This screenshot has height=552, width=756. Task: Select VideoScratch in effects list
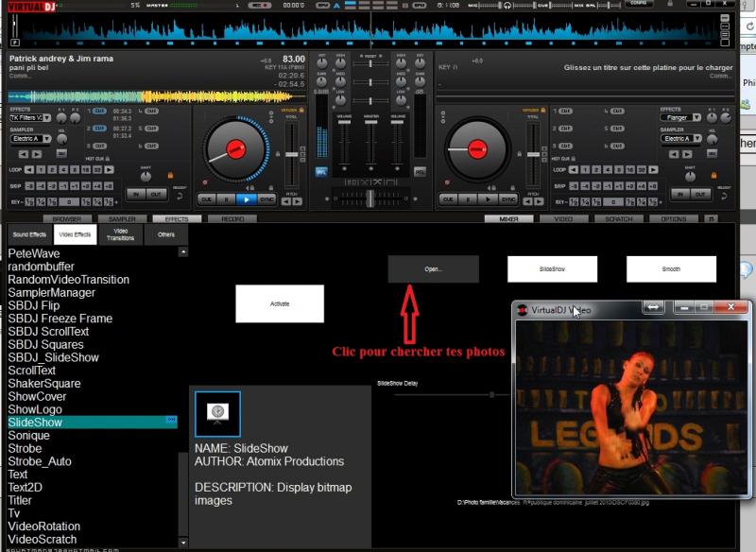[x=43, y=540]
